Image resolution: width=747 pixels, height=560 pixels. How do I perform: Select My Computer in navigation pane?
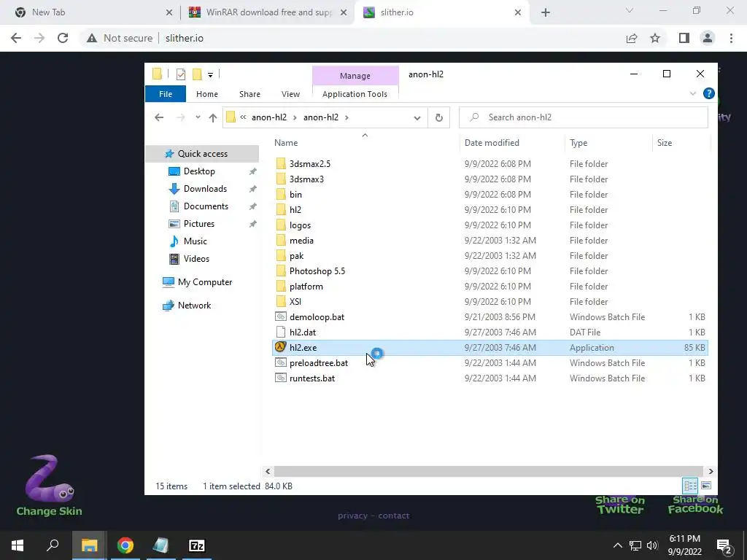[205, 282]
